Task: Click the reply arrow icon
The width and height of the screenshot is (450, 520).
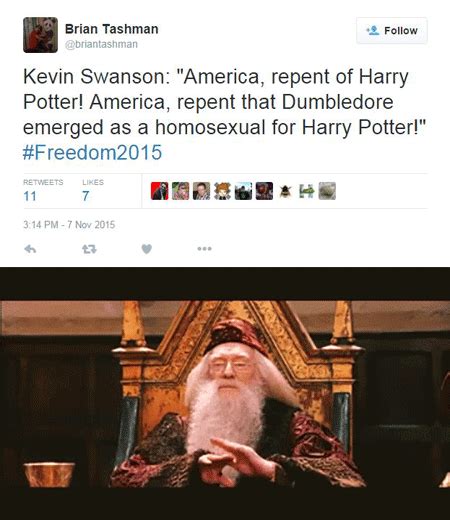Action: coord(30,249)
